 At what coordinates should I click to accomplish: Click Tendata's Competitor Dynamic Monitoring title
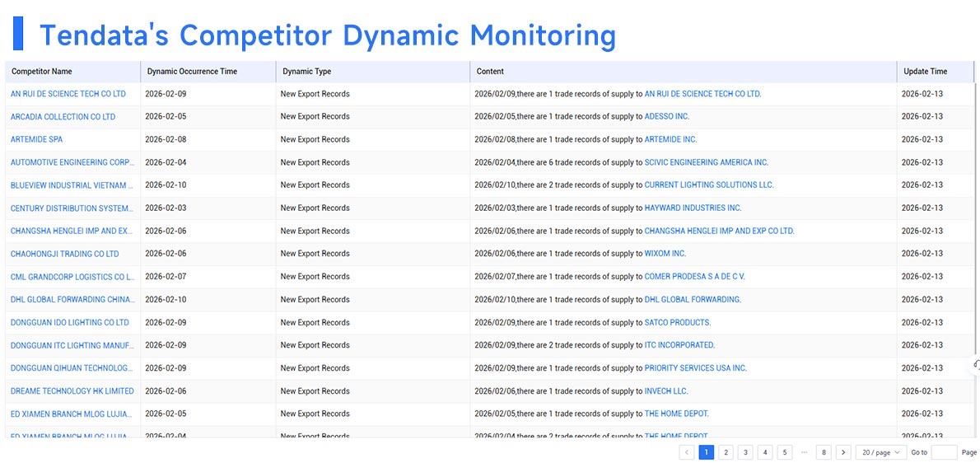click(328, 35)
